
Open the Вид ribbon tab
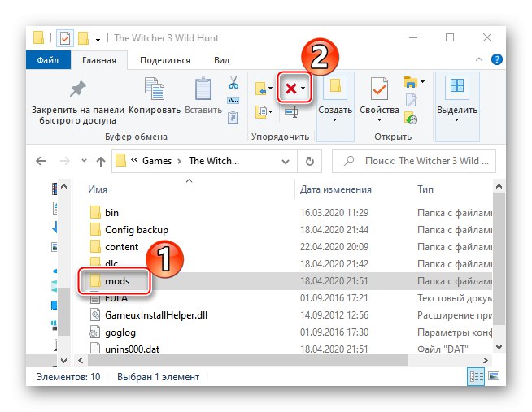221,60
